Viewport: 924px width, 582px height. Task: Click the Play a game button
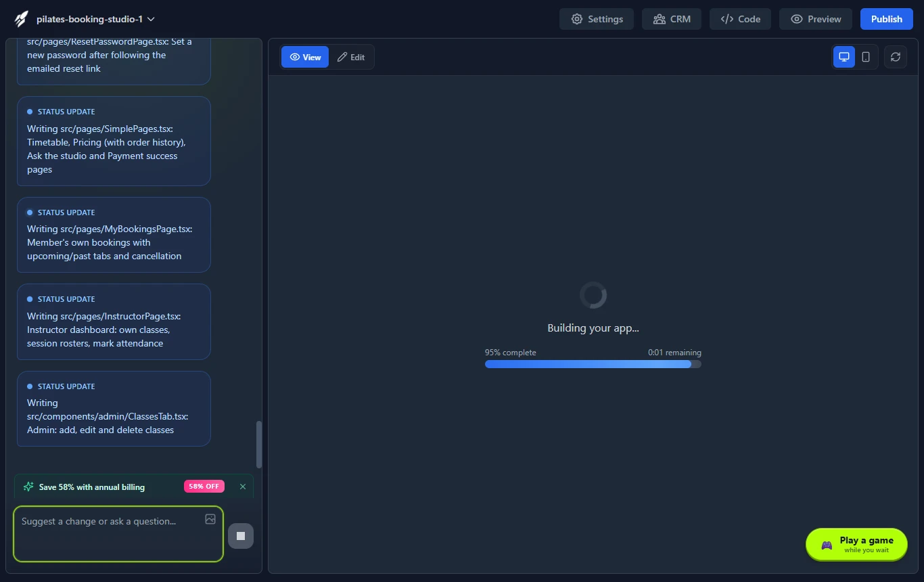point(856,544)
